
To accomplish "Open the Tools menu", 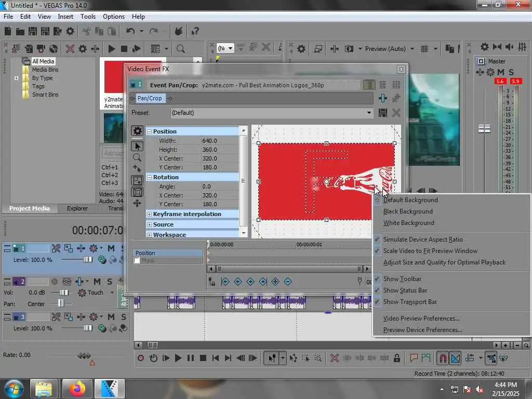I will [88, 17].
